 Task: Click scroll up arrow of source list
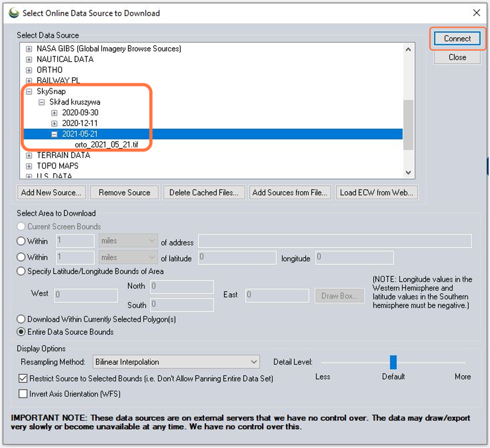tap(408, 49)
